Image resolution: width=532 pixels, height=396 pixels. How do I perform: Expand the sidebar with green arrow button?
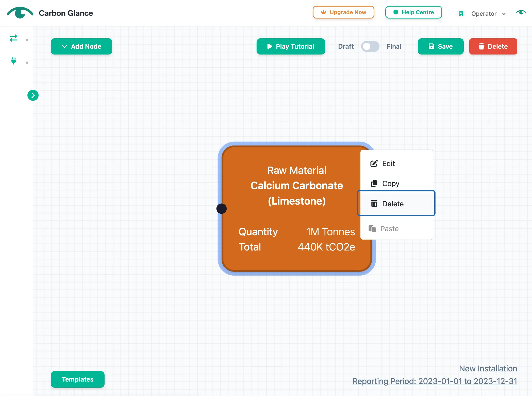coord(33,95)
